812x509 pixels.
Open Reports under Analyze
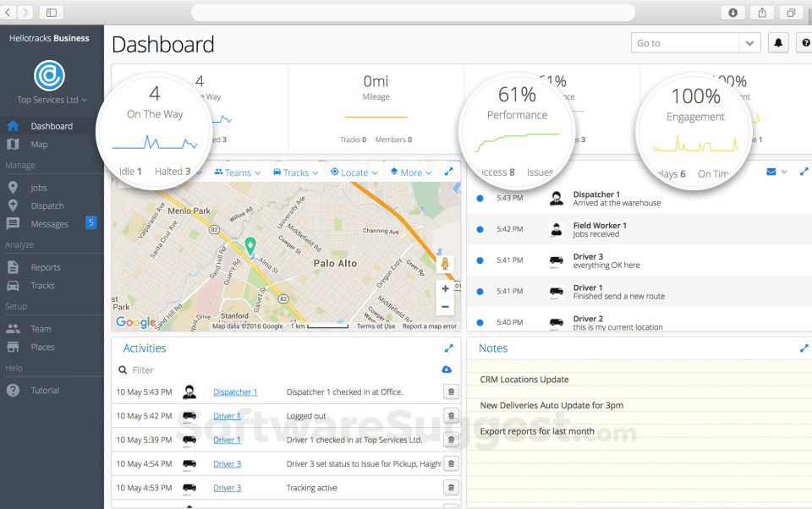click(x=47, y=266)
